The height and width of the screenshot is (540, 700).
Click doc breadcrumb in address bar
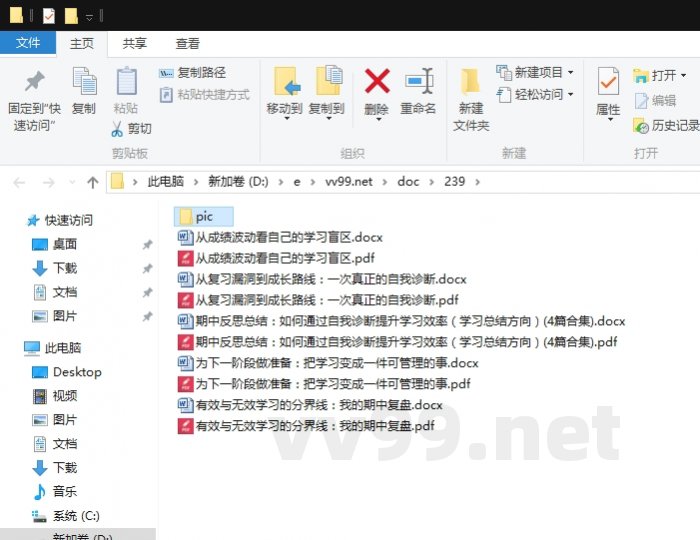click(408, 182)
